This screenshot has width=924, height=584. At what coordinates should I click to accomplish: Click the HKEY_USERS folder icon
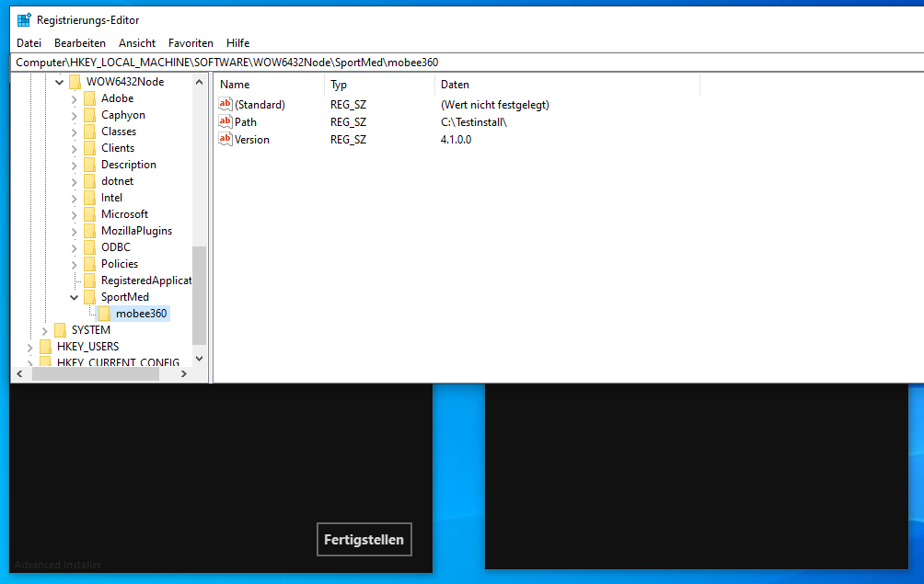[x=45, y=347]
